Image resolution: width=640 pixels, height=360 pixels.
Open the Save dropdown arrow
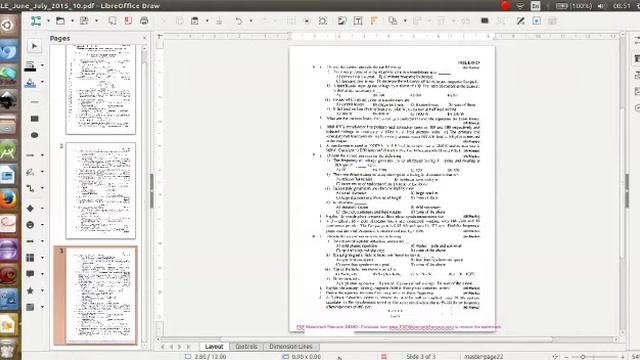96,21
